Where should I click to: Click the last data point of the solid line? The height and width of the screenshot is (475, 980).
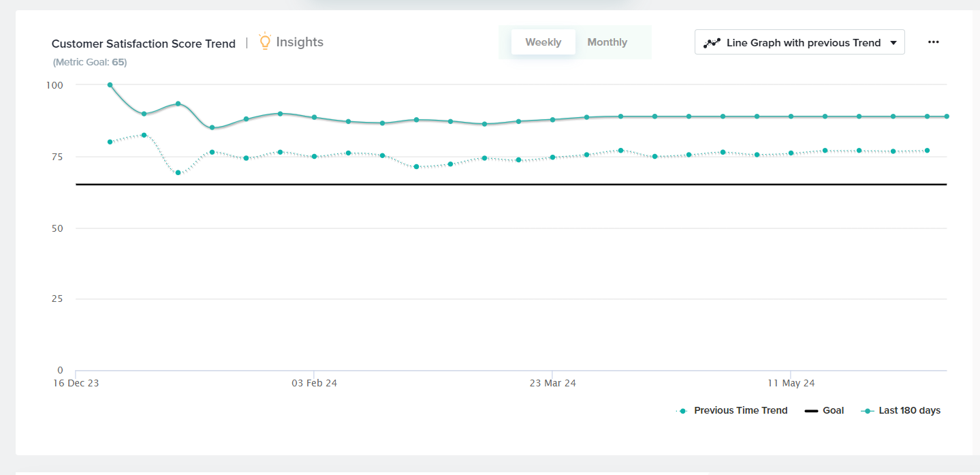(x=946, y=117)
